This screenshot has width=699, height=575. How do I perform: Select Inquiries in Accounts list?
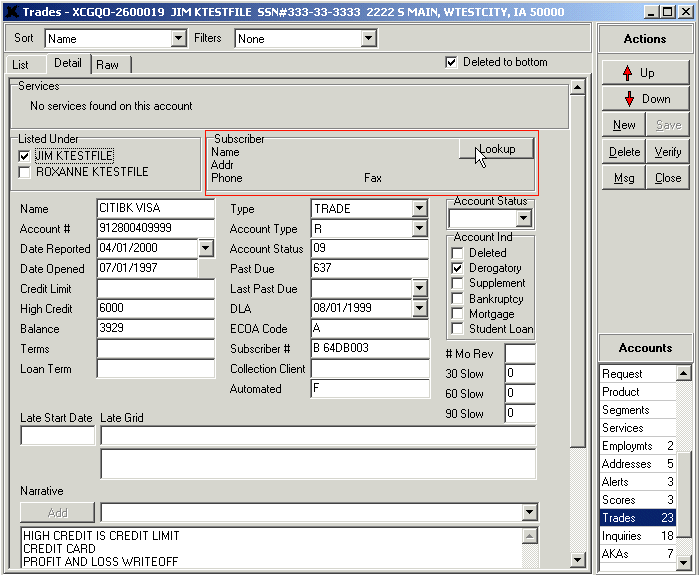(637, 536)
